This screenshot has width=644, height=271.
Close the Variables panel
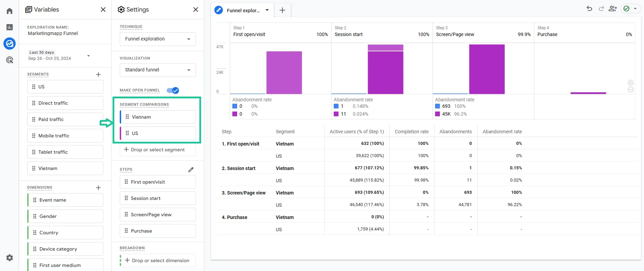tap(103, 10)
